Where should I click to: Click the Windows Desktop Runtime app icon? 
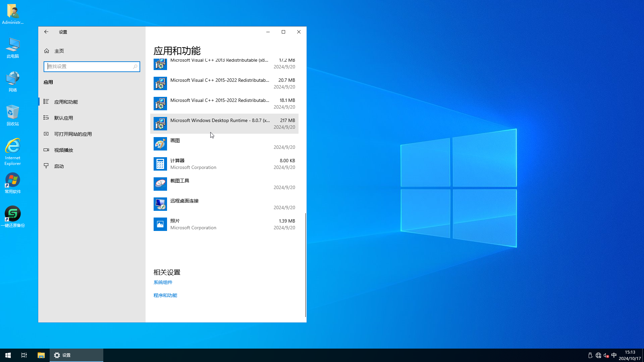point(160,124)
